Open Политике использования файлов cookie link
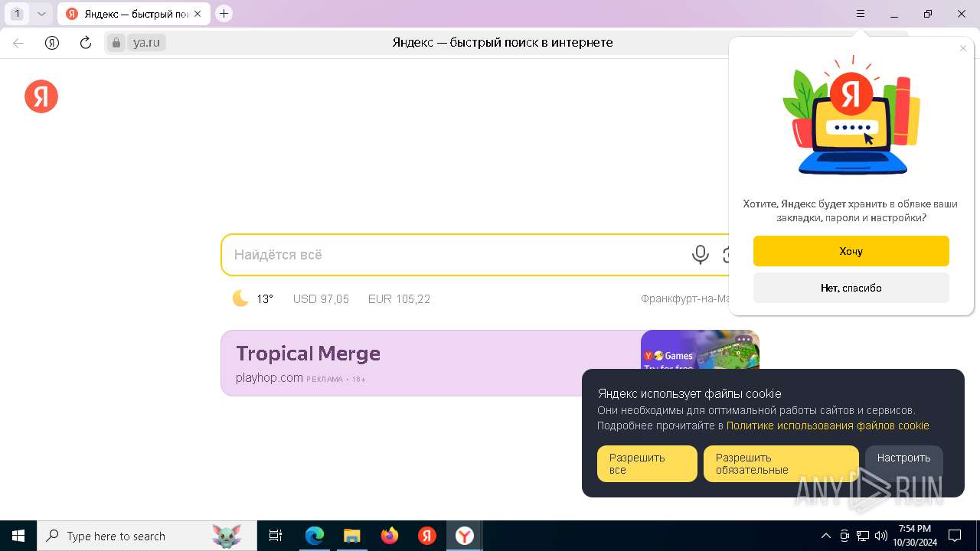The image size is (980, 551). tap(828, 425)
